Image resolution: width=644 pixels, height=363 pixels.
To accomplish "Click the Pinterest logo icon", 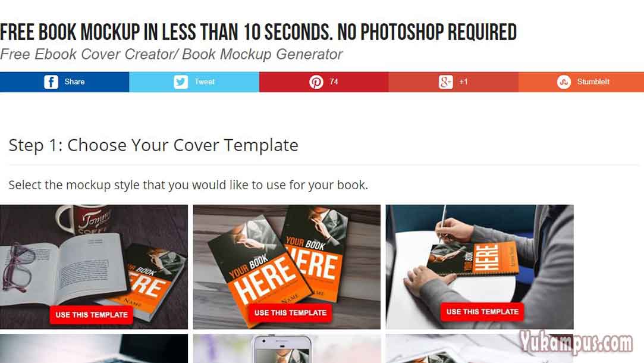I will point(316,82).
